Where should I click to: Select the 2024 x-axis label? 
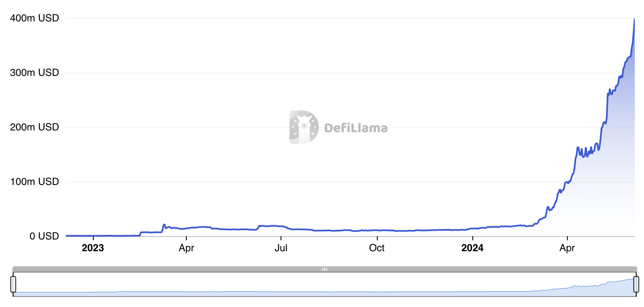click(x=472, y=248)
